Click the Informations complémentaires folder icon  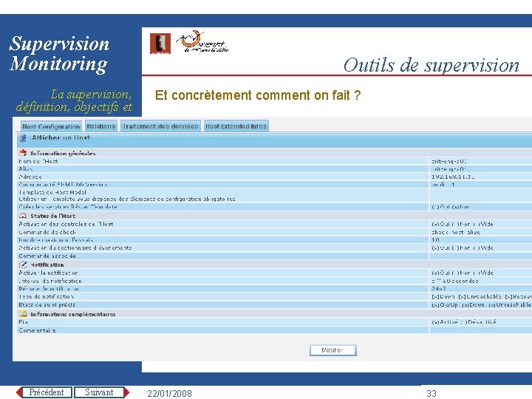[x=23, y=314]
